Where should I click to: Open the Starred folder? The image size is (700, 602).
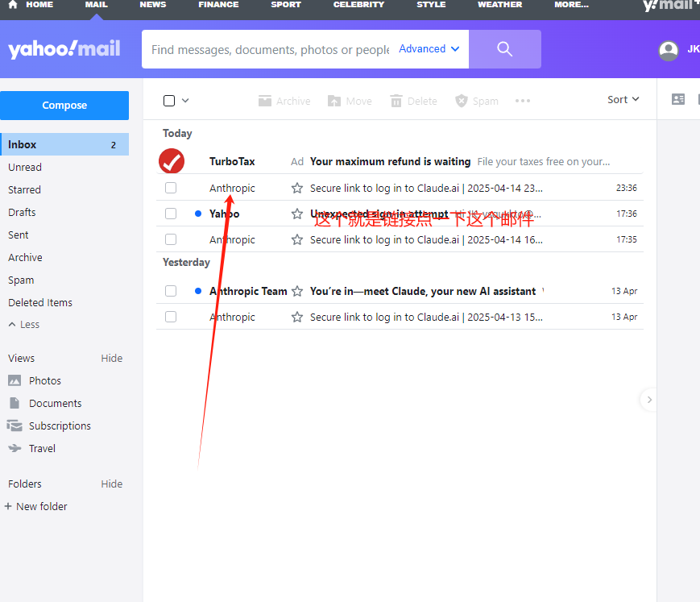coord(24,190)
